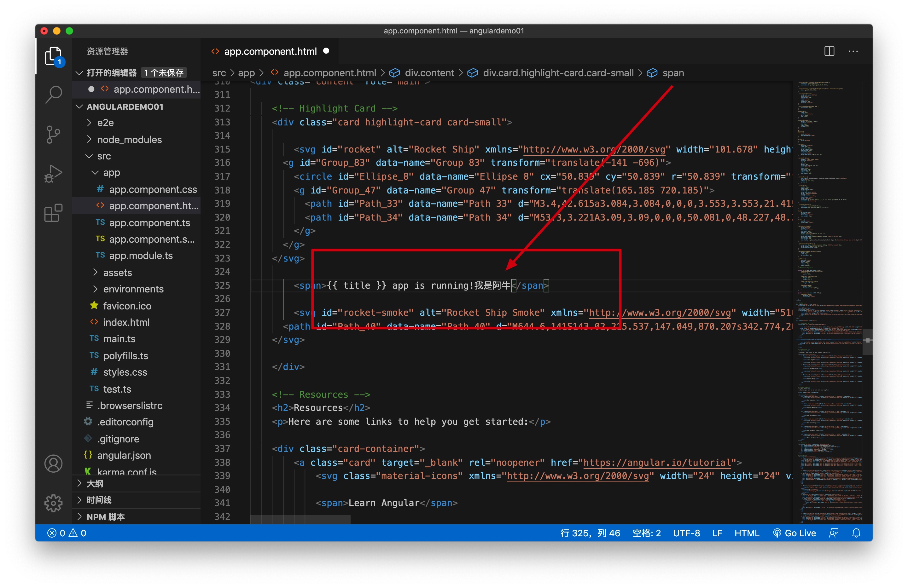Screen dimensions: 908x588
Task: Open the Source Control view
Action: click(x=53, y=134)
